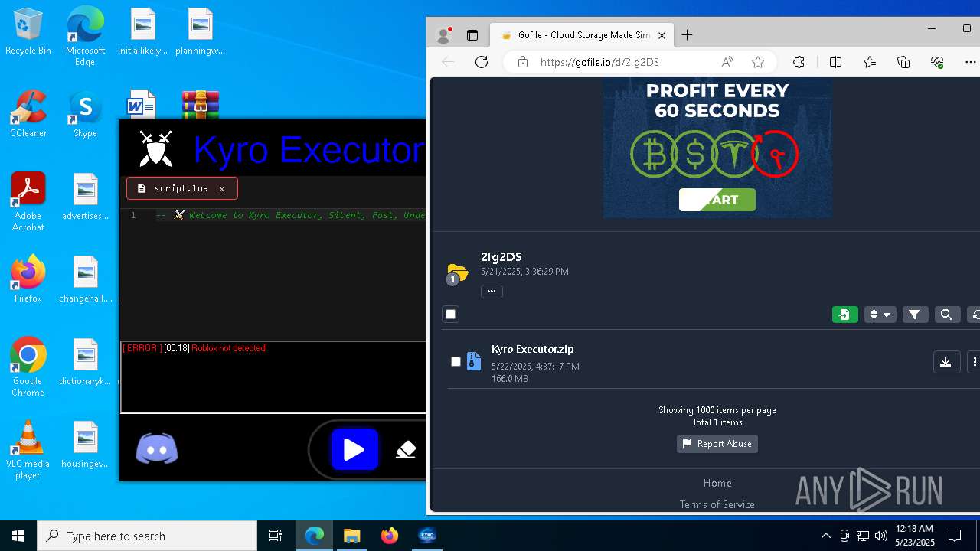Viewport: 980px width, 551px height.
Task: Open the Edge tab actions menu
Action: (472, 35)
